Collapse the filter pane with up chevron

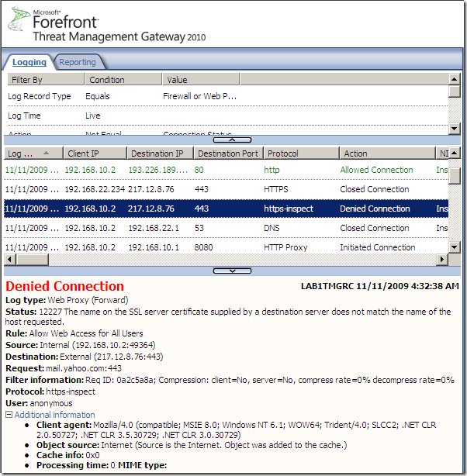pyautogui.click(x=232, y=140)
